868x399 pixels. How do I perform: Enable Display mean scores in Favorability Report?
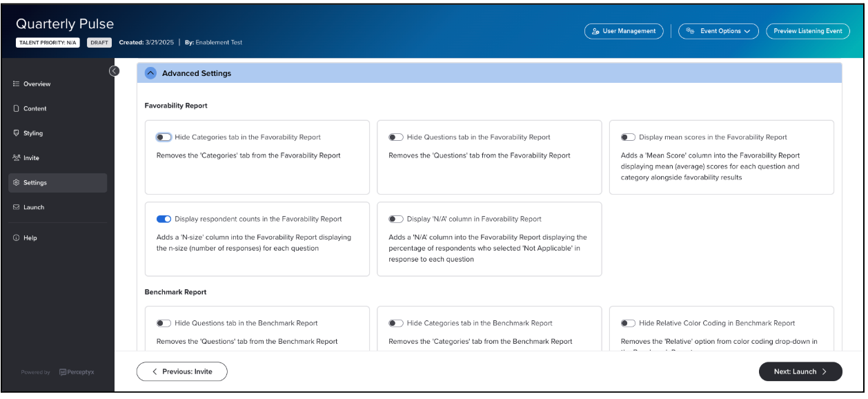[x=628, y=137]
